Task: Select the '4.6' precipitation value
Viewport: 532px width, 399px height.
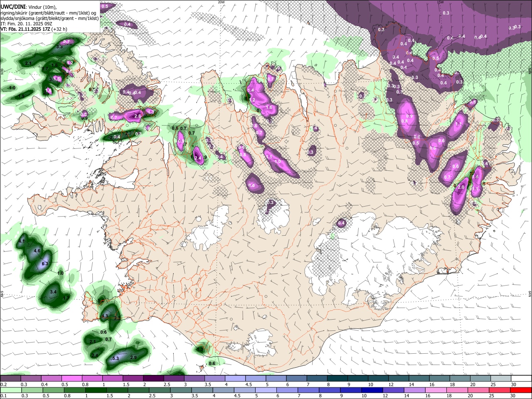Action: coord(37,251)
